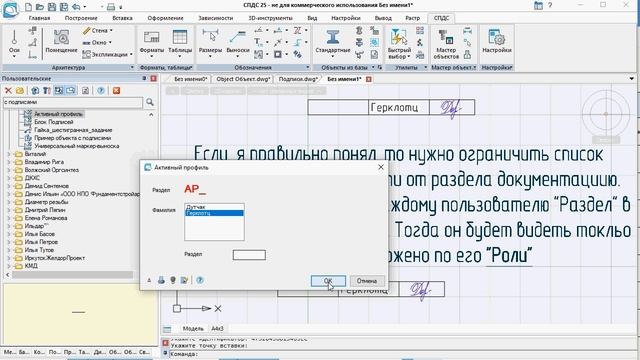
Task: Open the Форматы tool
Action: pyautogui.click(x=151, y=42)
